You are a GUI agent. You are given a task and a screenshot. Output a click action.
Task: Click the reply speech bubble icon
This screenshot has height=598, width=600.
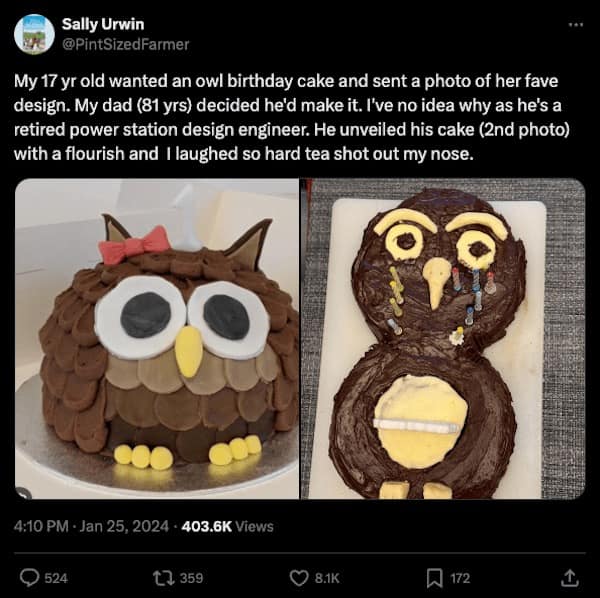coord(29,577)
